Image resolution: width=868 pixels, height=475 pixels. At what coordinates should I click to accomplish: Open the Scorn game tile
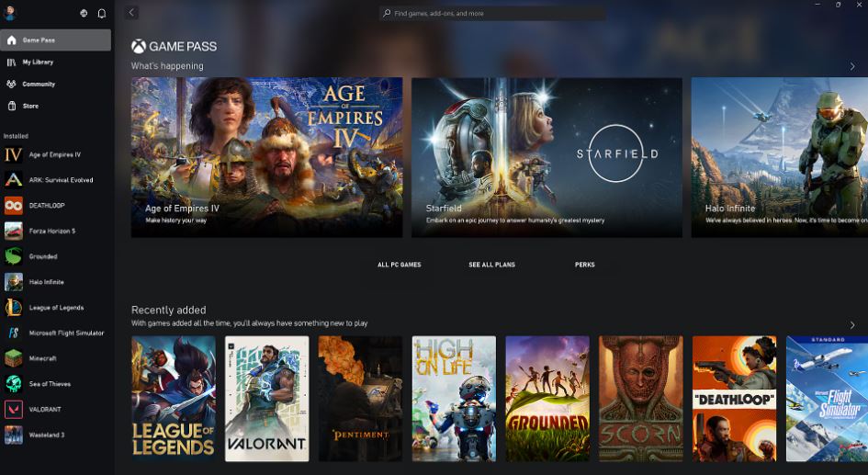[x=641, y=399]
